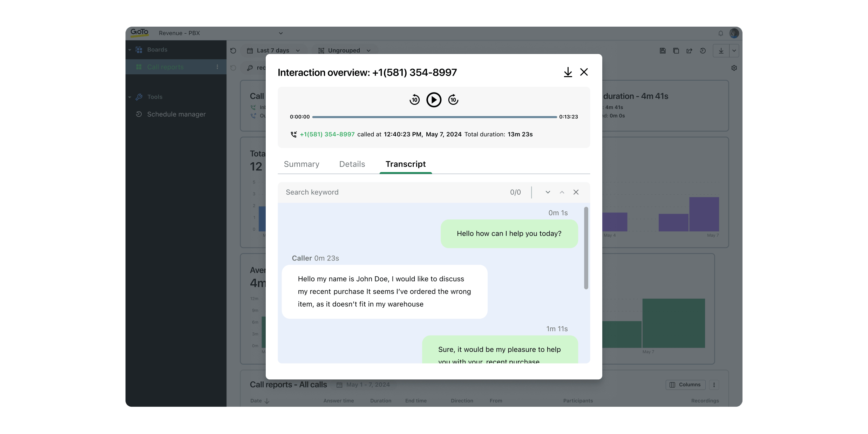Open the Columns button in Call reports table
The height and width of the screenshot is (434, 868).
[685, 385]
